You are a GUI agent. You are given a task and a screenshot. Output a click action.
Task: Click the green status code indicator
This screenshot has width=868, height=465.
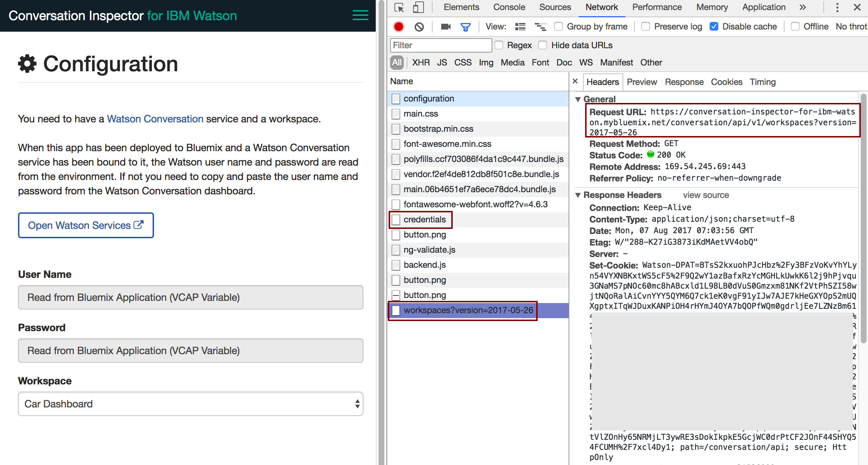point(651,154)
